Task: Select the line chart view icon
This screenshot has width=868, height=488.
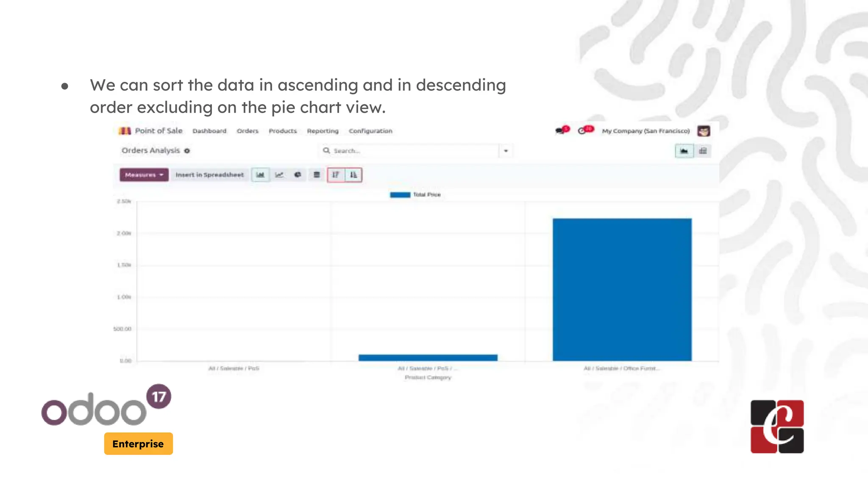Action: 279,175
